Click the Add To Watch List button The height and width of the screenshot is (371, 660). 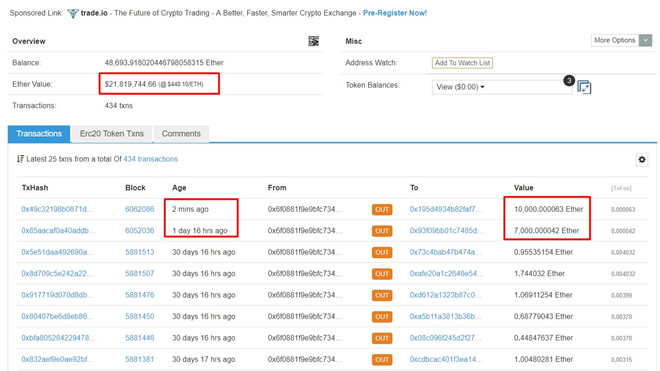click(462, 63)
